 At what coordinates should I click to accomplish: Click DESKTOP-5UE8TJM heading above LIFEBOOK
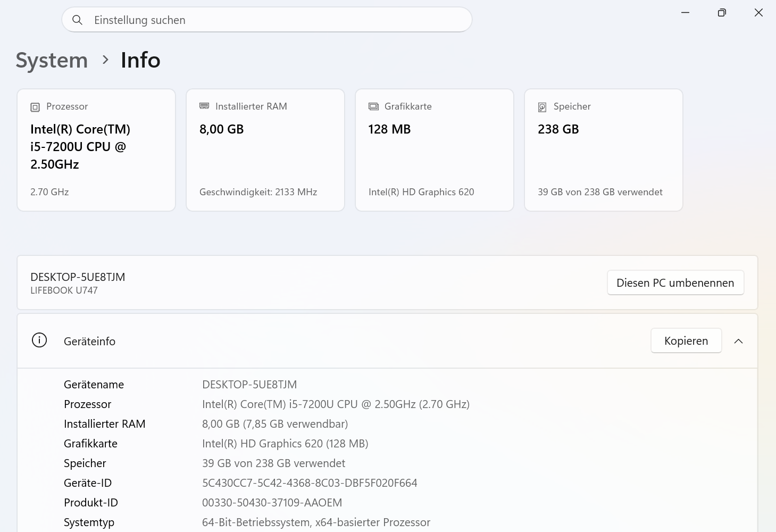coord(78,277)
